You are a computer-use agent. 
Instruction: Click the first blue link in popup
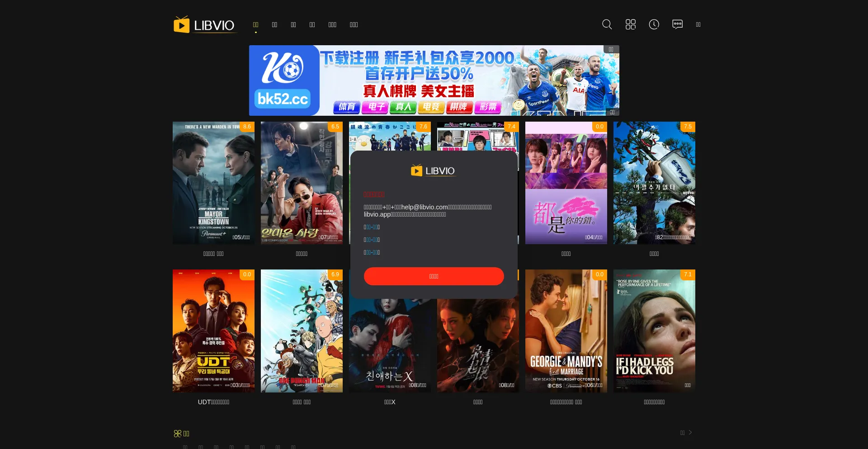pos(373,227)
